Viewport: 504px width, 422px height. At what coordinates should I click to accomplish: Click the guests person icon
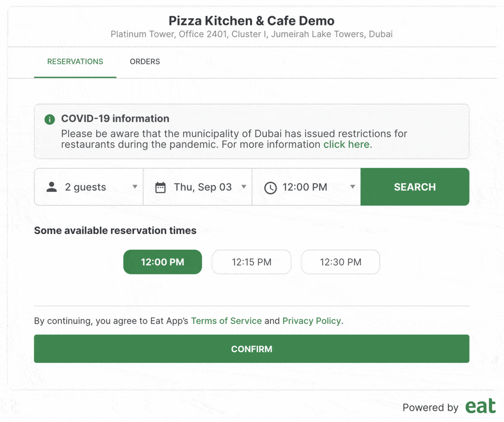[51, 187]
